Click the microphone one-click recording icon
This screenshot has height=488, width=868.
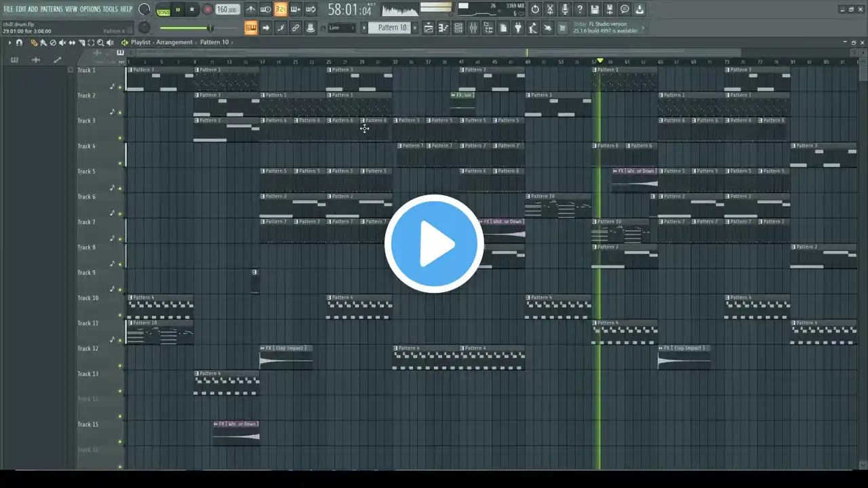tap(565, 9)
